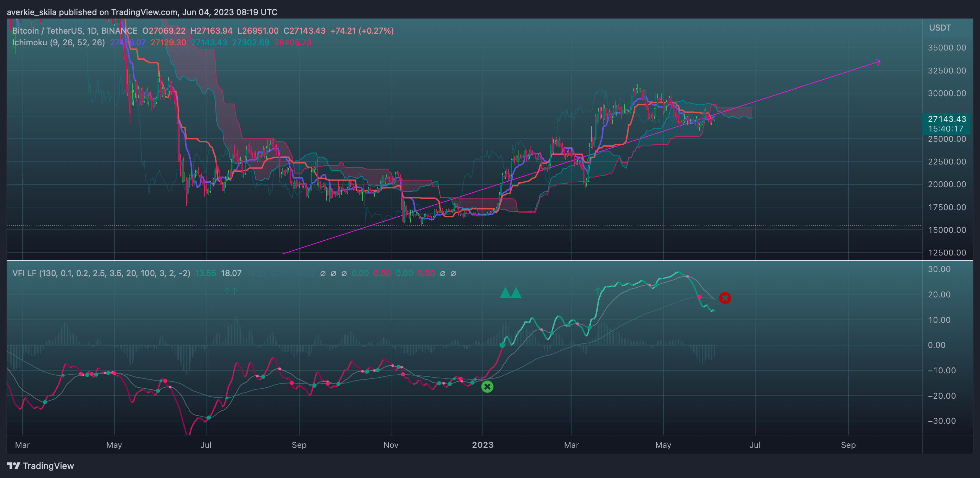Screen dimensions: 980x478
Task: Click the red X marker in VFI pane
Action: click(725, 298)
